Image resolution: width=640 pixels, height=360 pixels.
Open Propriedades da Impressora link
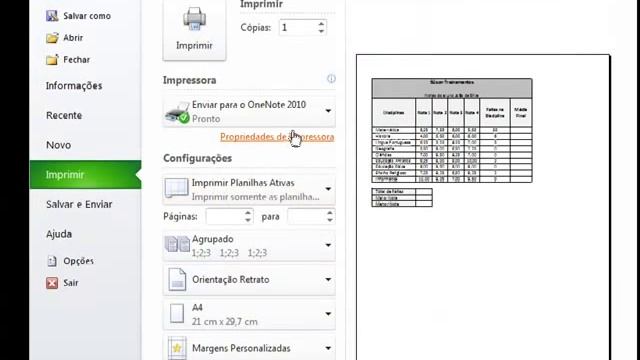277,137
